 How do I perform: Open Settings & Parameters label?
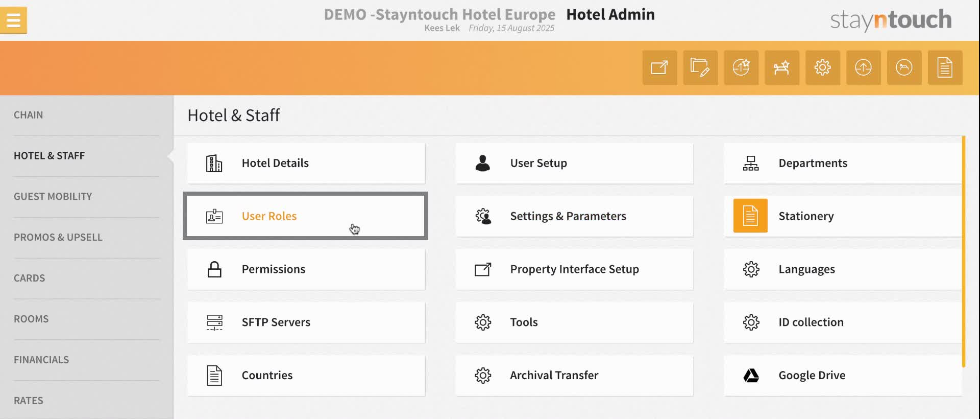tap(568, 216)
